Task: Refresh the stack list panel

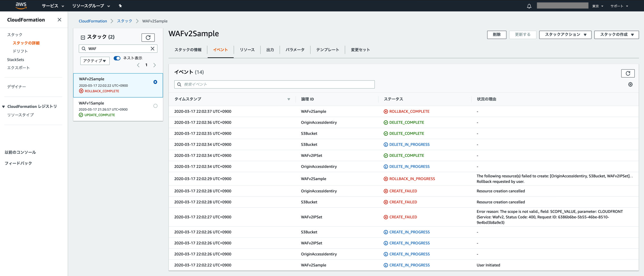Action: click(x=148, y=37)
